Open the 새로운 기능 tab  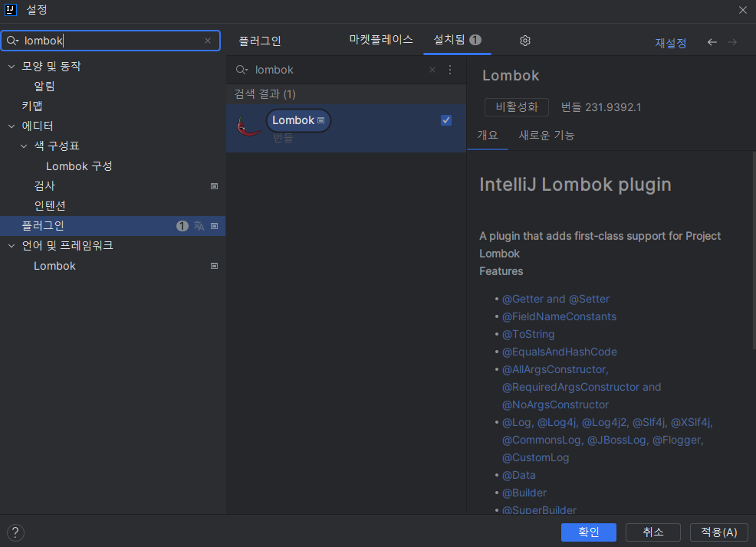pyautogui.click(x=547, y=136)
